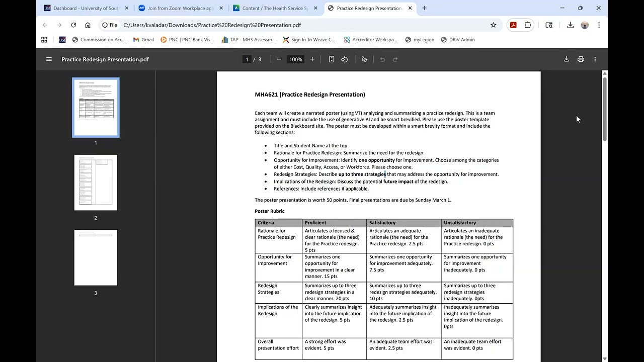This screenshot has width=644, height=362.
Task: Print the Practice Redesign Presentation PDF
Action: tap(581, 59)
